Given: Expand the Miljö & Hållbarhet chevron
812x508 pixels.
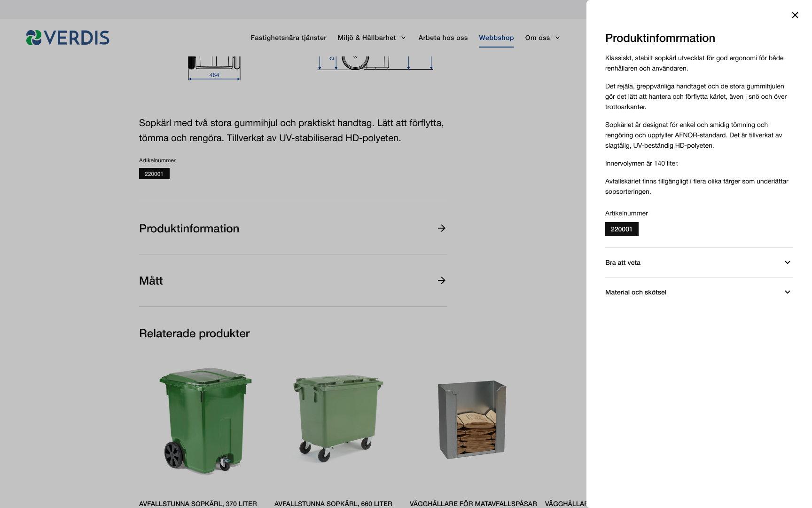Looking at the screenshot, I should [403, 38].
